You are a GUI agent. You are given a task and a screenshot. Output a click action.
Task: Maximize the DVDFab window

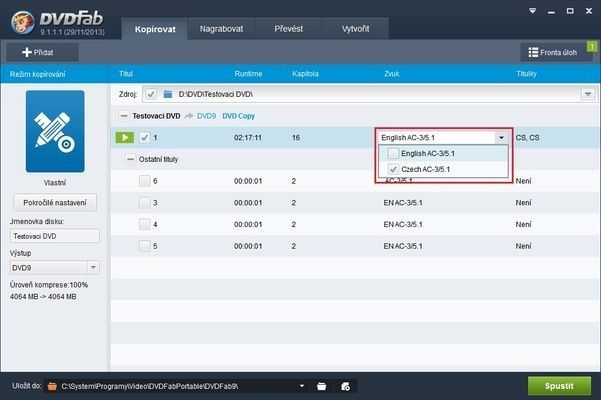[570, 11]
